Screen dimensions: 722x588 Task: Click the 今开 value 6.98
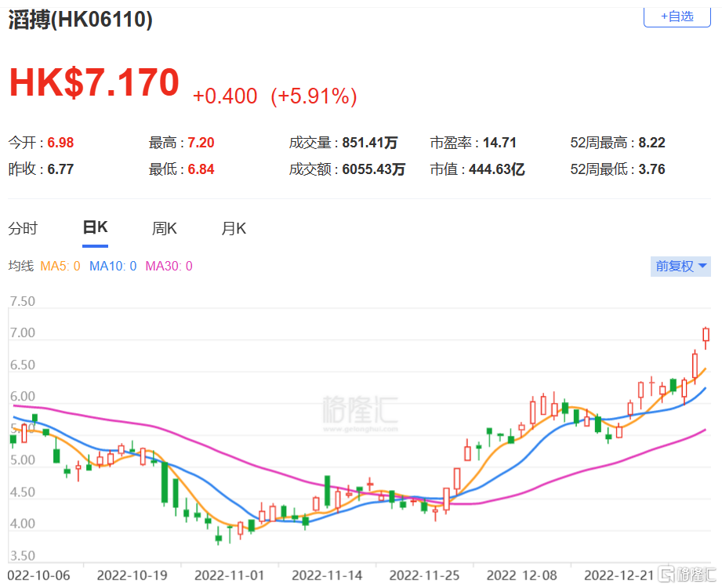coord(60,143)
